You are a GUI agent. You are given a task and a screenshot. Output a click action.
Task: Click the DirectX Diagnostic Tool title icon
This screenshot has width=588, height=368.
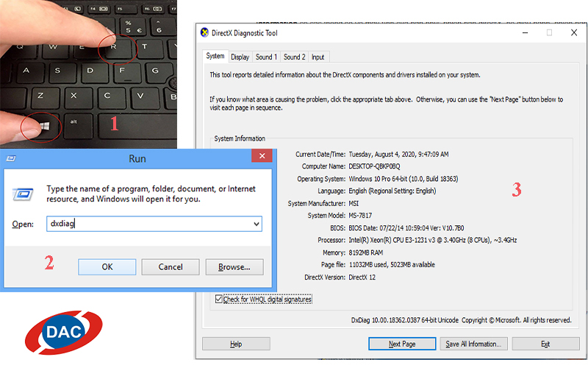[204, 32]
